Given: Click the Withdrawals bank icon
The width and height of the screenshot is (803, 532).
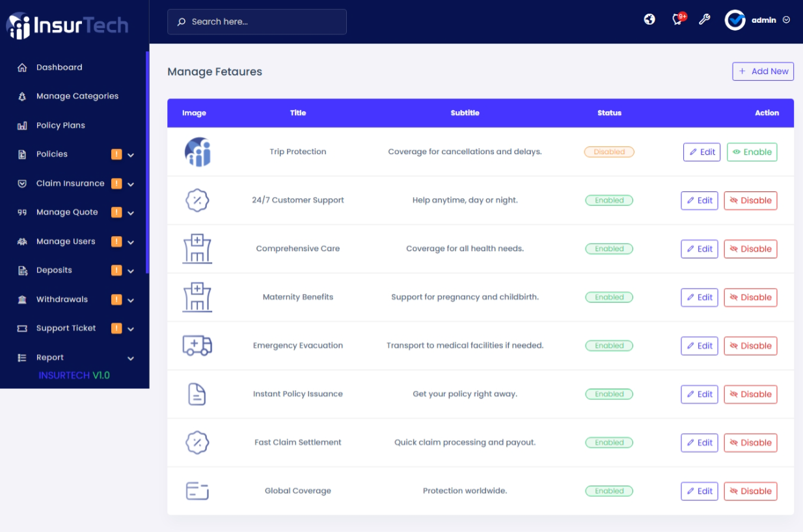Looking at the screenshot, I should 22,300.
